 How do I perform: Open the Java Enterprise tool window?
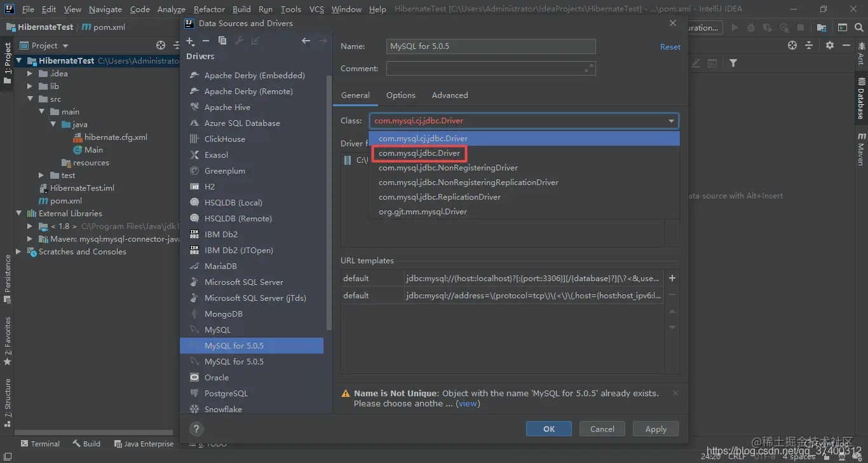[144, 443]
